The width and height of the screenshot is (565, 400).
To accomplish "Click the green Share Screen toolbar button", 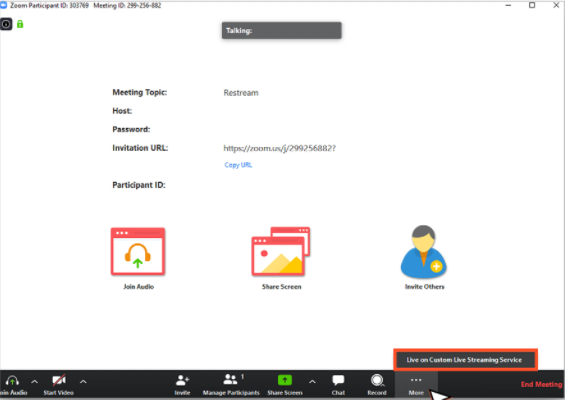I will tap(285, 380).
